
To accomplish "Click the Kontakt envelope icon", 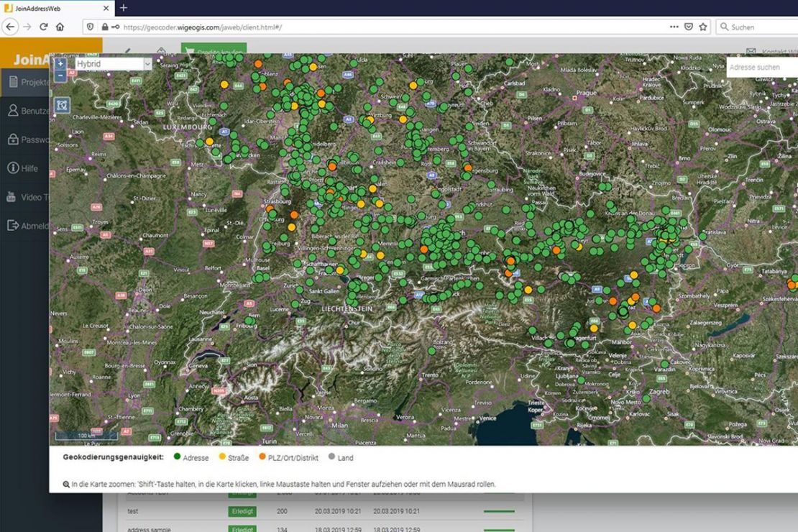I will pyautogui.click(x=751, y=52).
